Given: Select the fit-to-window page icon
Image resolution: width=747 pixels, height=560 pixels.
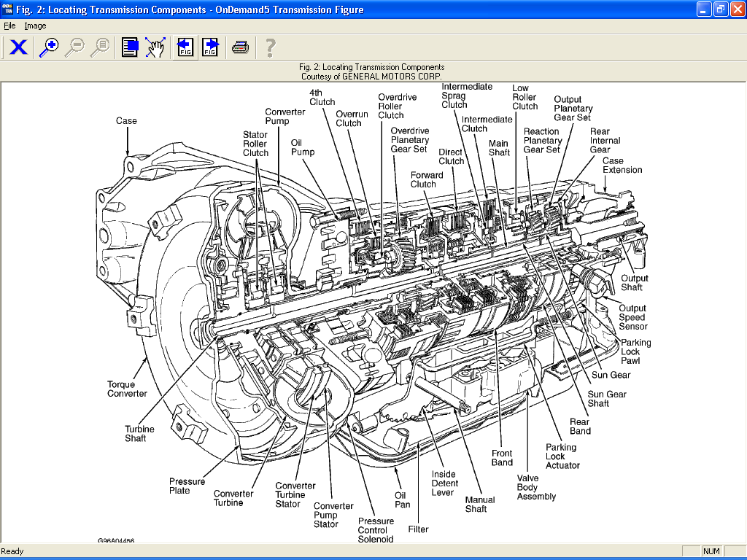Looking at the screenshot, I should pyautogui.click(x=130, y=47).
